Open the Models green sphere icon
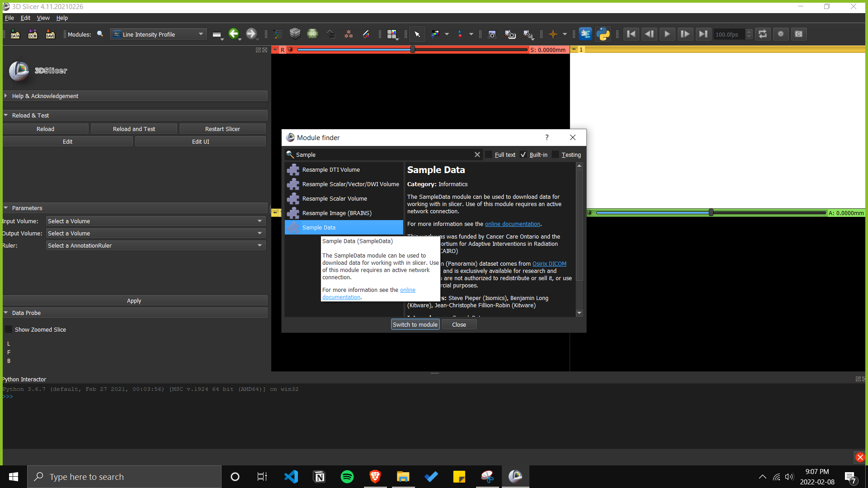 312,34
